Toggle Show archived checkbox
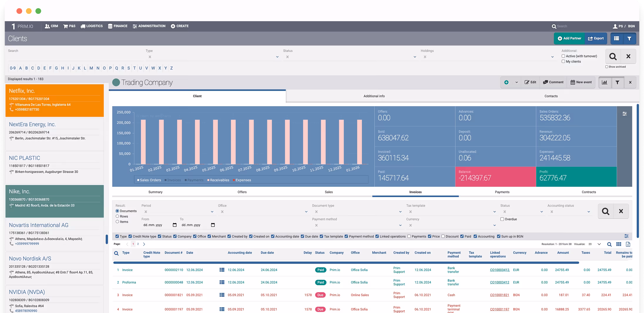Image resolution: width=644 pixels, height=313 pixels. coord(607,67)
